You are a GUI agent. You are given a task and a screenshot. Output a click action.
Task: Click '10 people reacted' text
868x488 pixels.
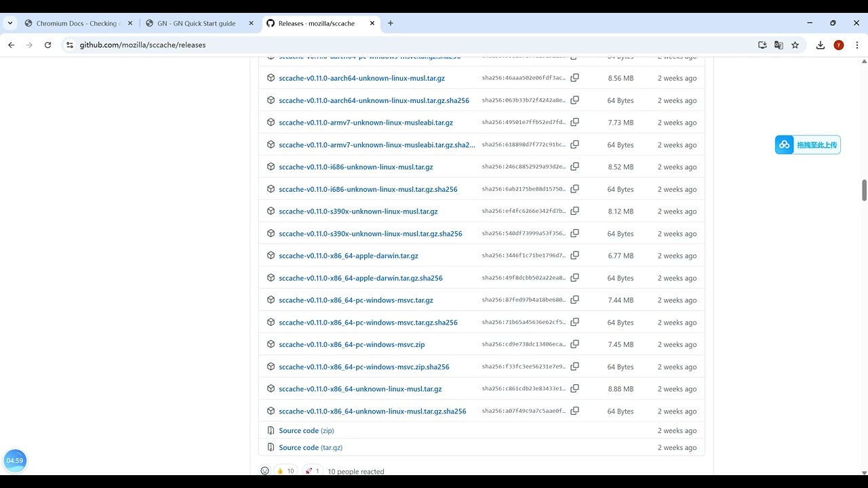(x=355, y=471)
